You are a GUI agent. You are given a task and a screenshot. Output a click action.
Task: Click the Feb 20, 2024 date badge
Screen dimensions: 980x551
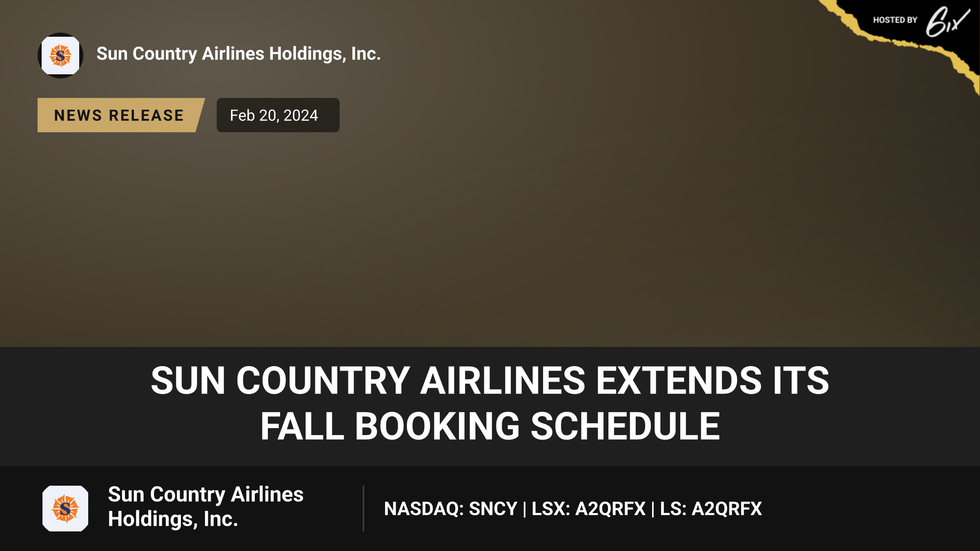pyautogui.click(x=278, y=115)
